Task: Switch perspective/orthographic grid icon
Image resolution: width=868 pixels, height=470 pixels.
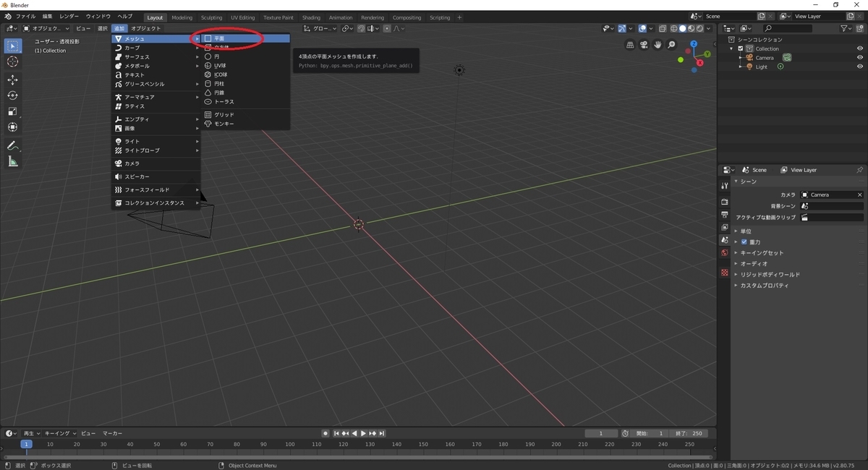Action: (x=631, y=45)
